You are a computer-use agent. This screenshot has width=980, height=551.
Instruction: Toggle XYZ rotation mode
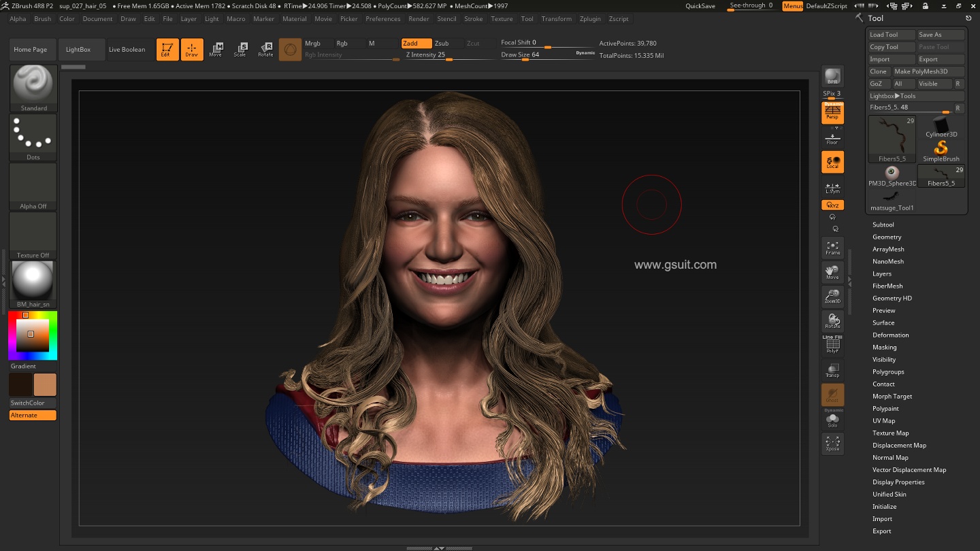click(x=832, y=205)
